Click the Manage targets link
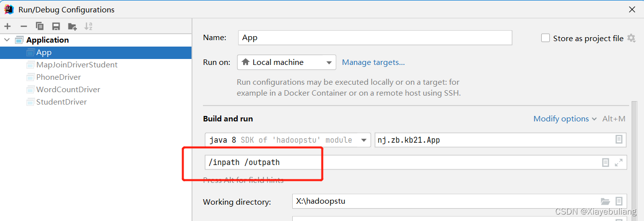 (x=373, y=62)
